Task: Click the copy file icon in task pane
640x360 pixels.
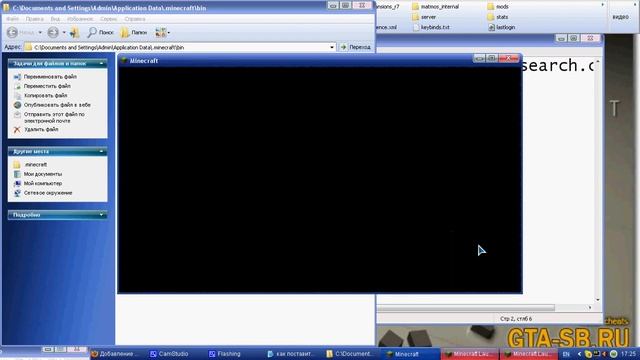Action: coord(17,96)
